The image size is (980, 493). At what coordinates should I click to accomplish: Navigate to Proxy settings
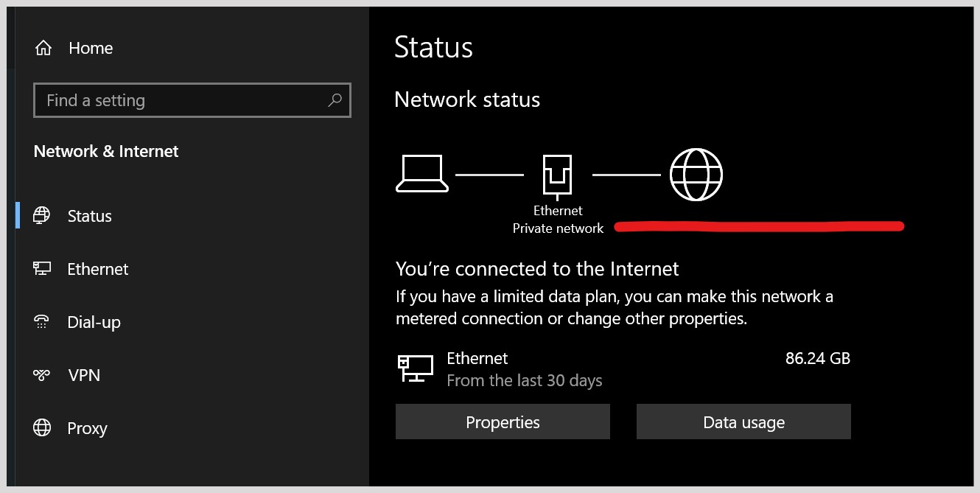point(87,428)
